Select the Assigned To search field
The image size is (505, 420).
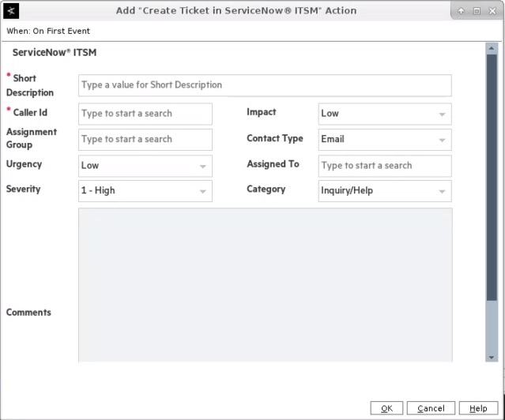coord(384,166)
